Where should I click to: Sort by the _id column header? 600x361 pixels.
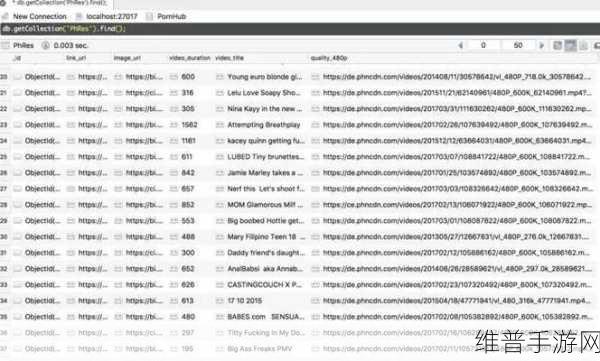click(17, 58)
